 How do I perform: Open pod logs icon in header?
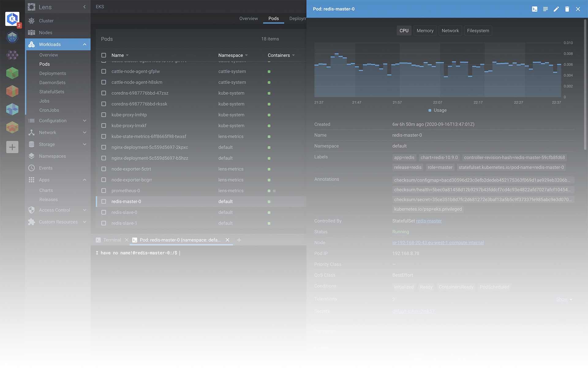(x=545, y=9)
